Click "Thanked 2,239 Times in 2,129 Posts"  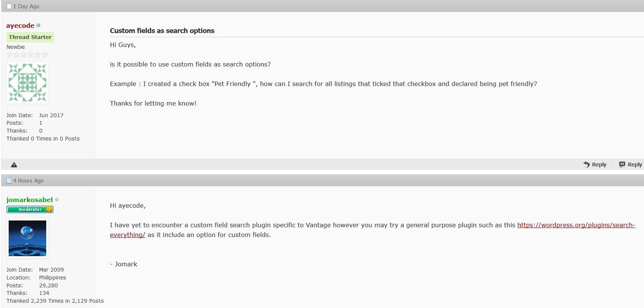pos(55,301)
